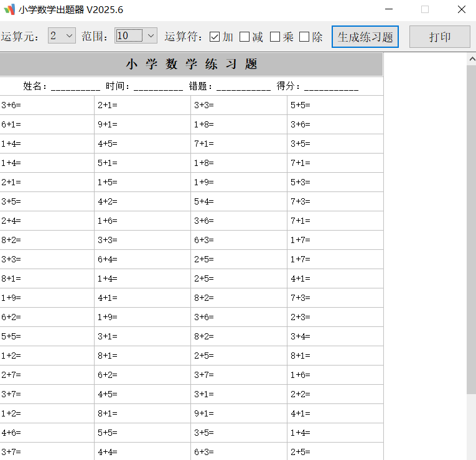Select the 1+6= cell in last column
Image resolution: width=476 pixels, height=460 pixels.
pyautogui.click(x=335, y=375)
